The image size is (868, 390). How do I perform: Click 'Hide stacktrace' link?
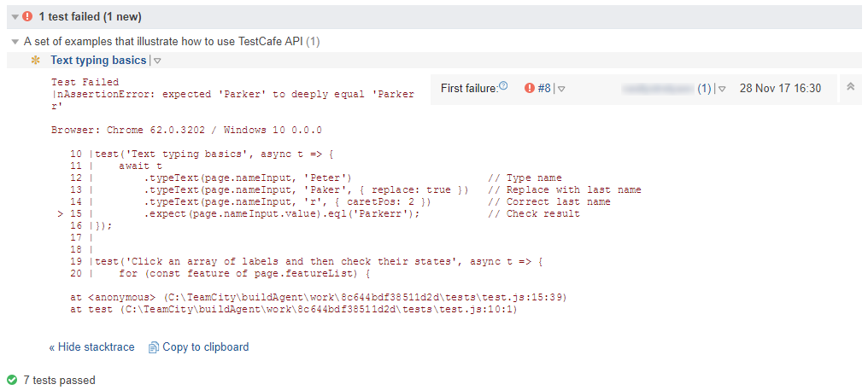pyautogui.click(x=91, y=347)
